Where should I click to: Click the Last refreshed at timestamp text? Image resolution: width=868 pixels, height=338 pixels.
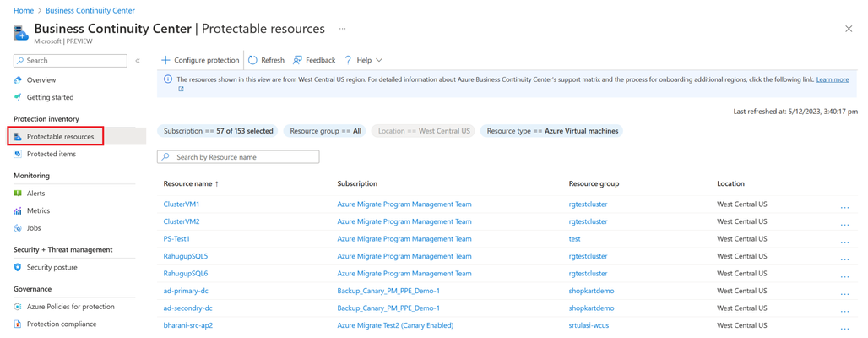(x=796, y=112)
